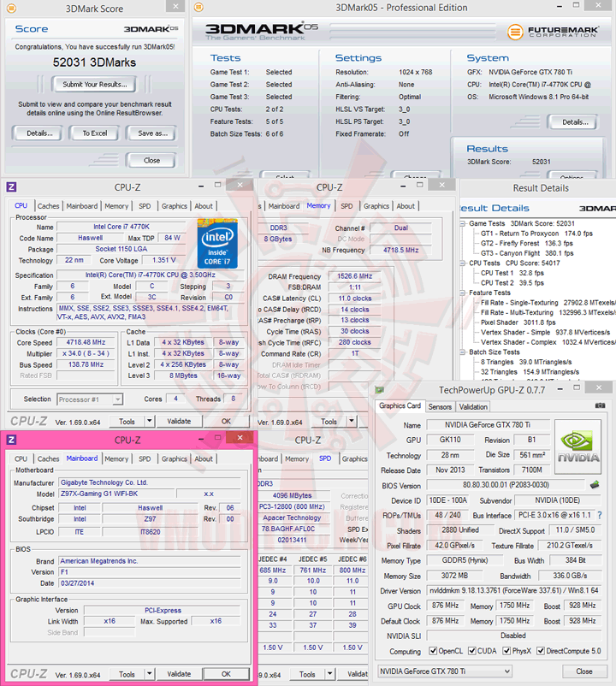Click the Driver Version field in GPU-Z

(x=513, y=590)
